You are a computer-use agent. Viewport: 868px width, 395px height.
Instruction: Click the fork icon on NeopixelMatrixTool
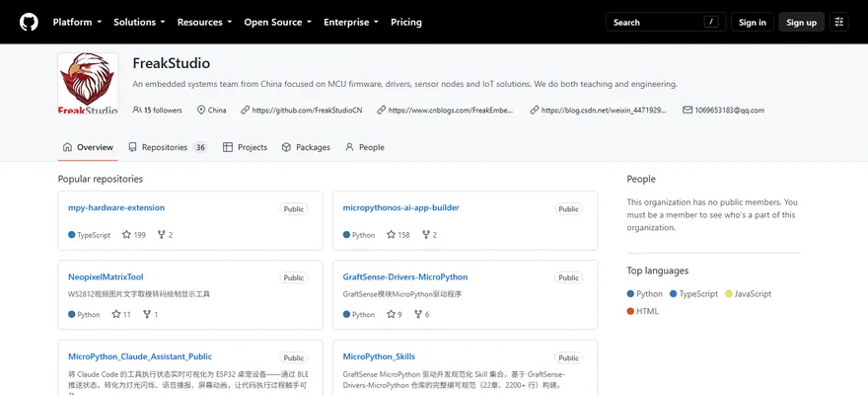147,314
